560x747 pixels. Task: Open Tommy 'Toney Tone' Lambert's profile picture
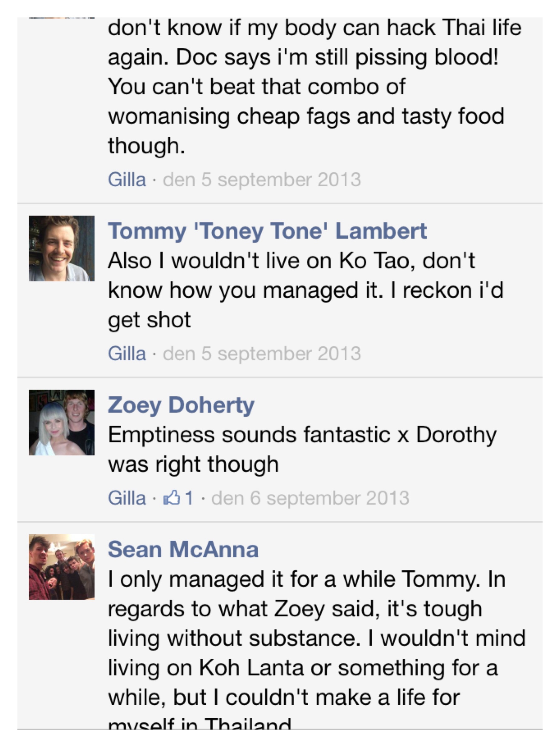(61, 249)
